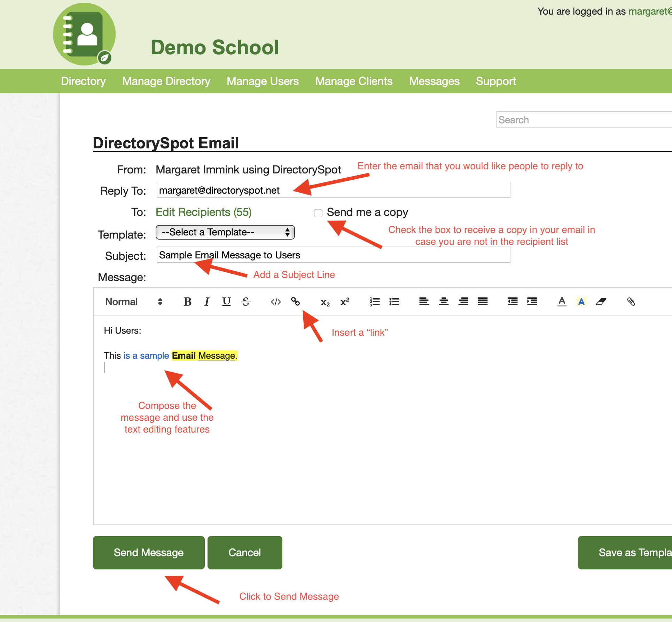
Task: Click the Send Message button
Action: point(149,552)
